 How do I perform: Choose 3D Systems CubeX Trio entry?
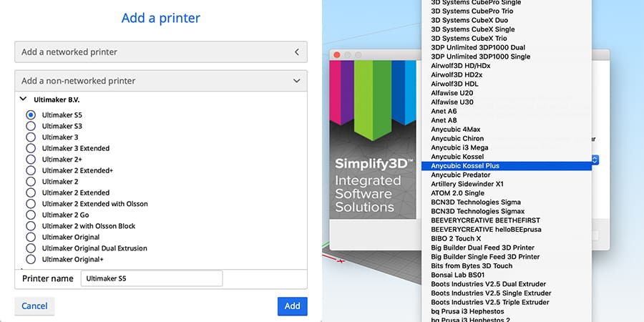[507, 38]
